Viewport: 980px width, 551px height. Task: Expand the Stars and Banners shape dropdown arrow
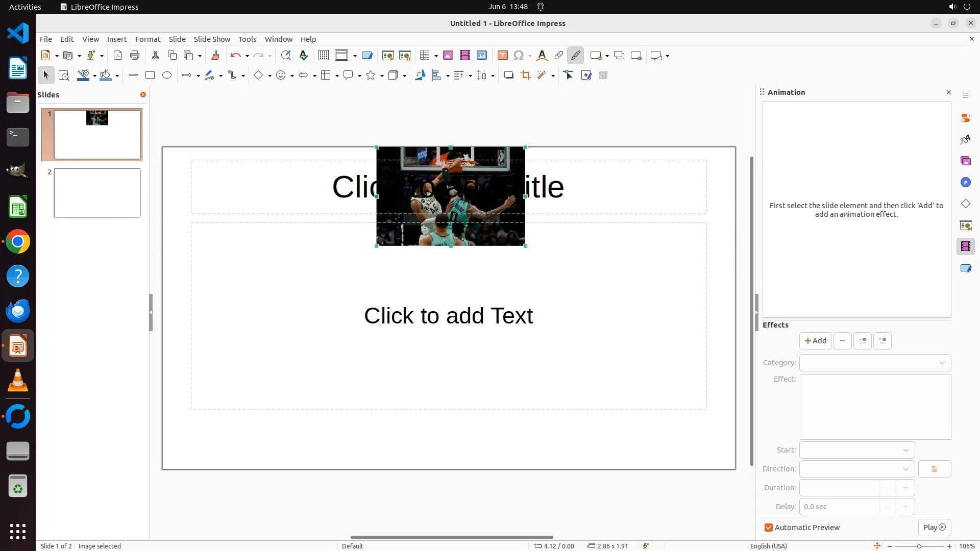tap(382, 76)
